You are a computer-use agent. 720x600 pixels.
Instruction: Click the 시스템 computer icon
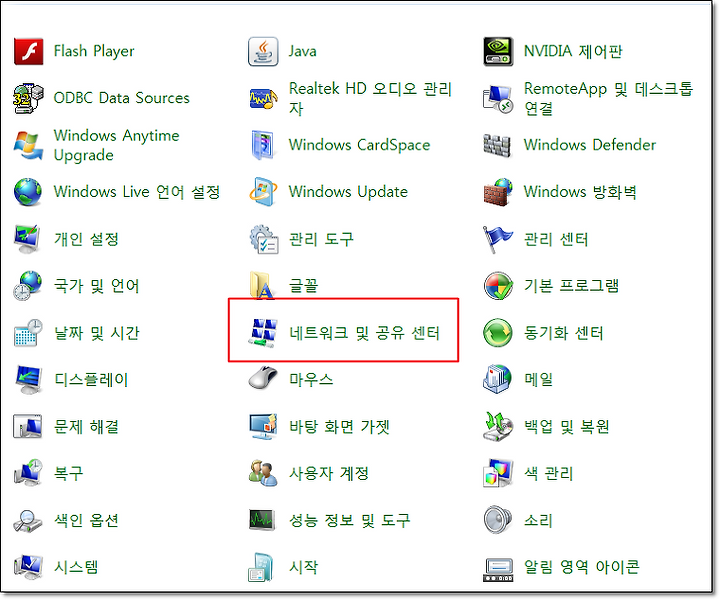(28, 567)
